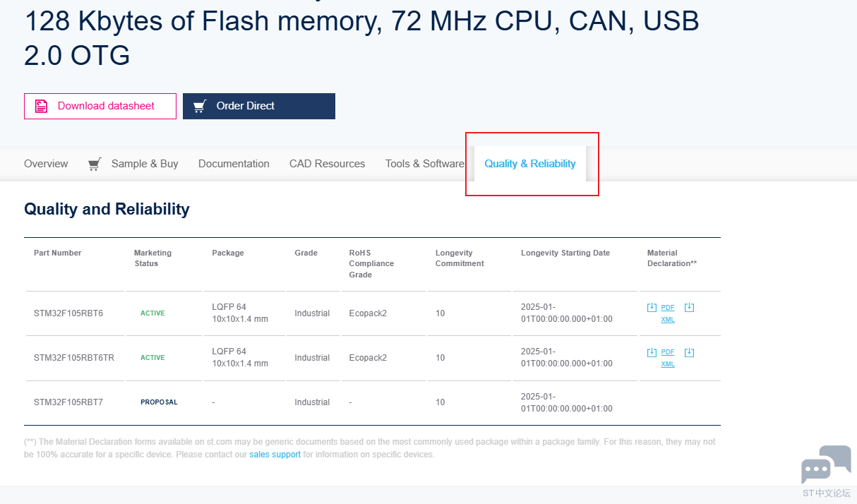Open the PDF declaration for STM32F105RBT6
Viewport: 857px width, 504px height.
coord(668,308)
